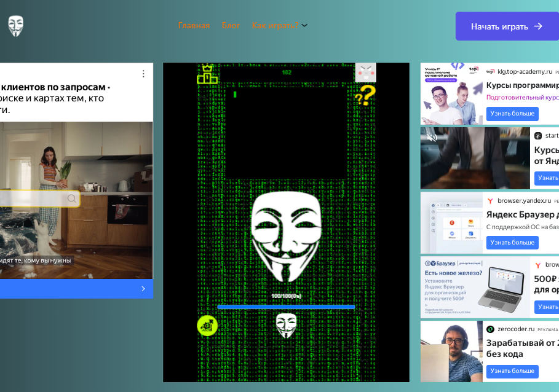The height and width of the screenshot is (392, 559).
Task: Tap the large Guy Fawkes mask
Action: tap(287, 237)
